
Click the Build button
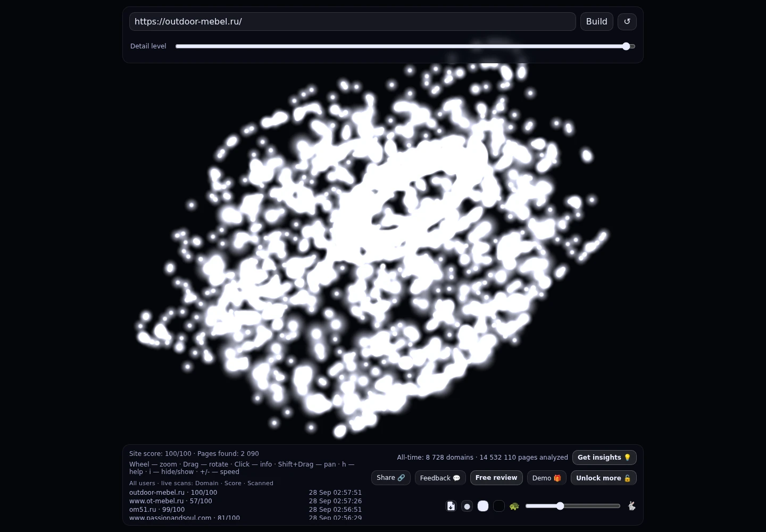(597, 22)
